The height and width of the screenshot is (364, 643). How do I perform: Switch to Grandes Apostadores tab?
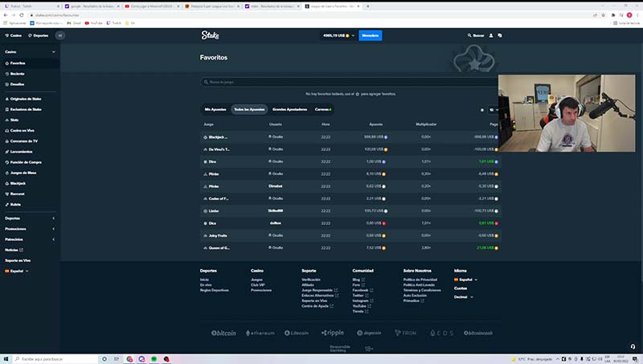tap(289, 109)
